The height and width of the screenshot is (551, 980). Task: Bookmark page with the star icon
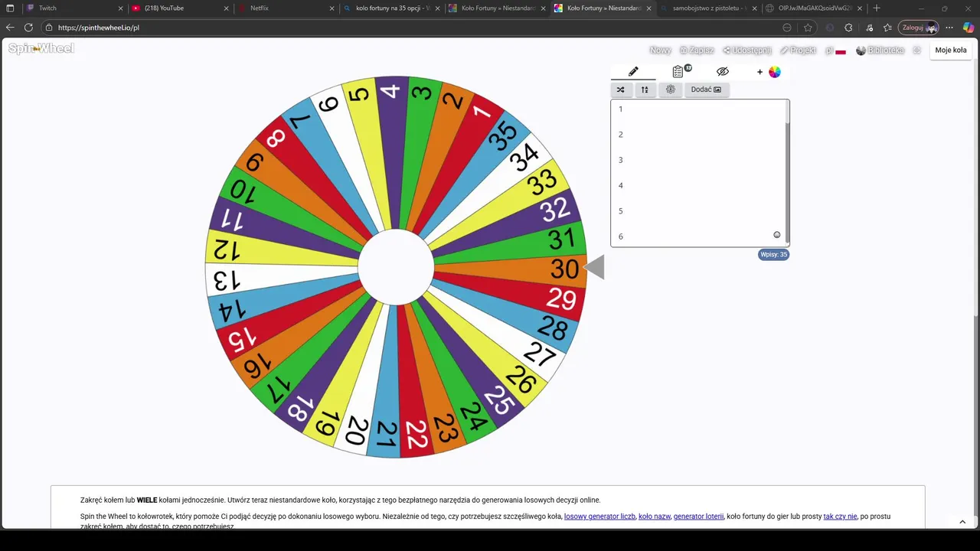coord(808,28)
